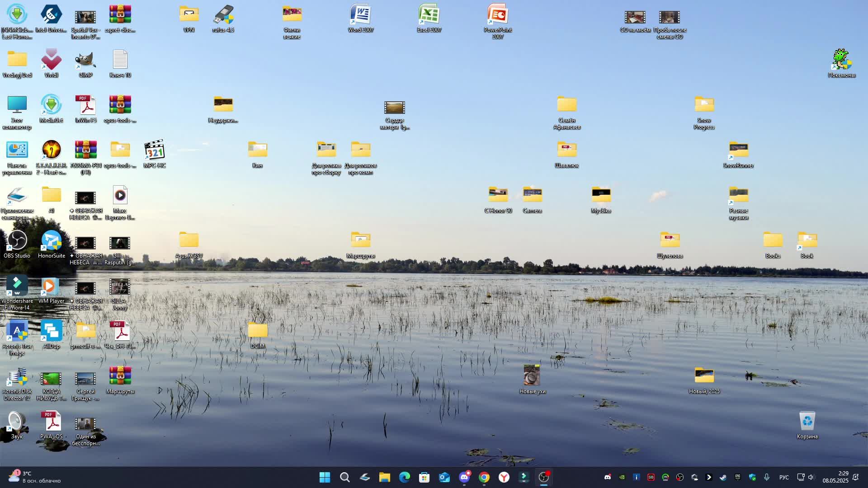This screenshot has width=868, height=488.
Task: Open Microsoft Edge on the taskbar
Action: 404,478
